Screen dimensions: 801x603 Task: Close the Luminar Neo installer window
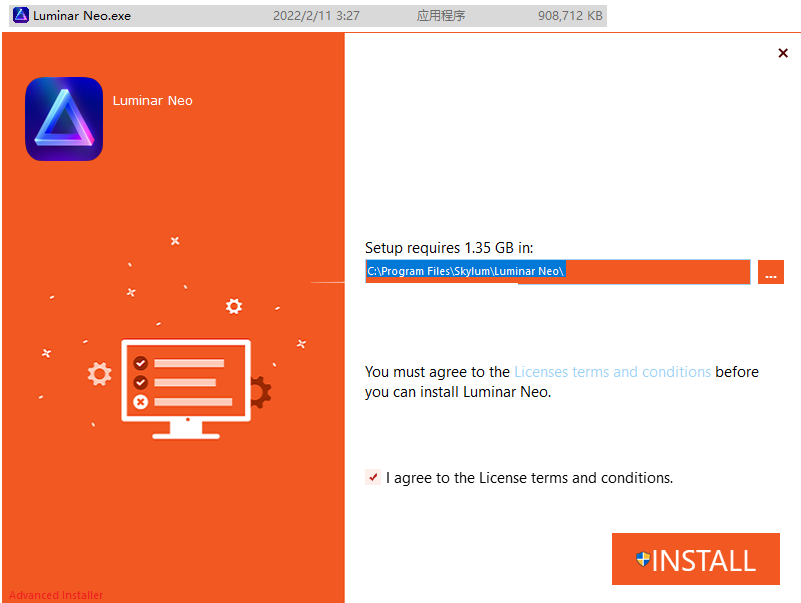(x=783, y=53)
